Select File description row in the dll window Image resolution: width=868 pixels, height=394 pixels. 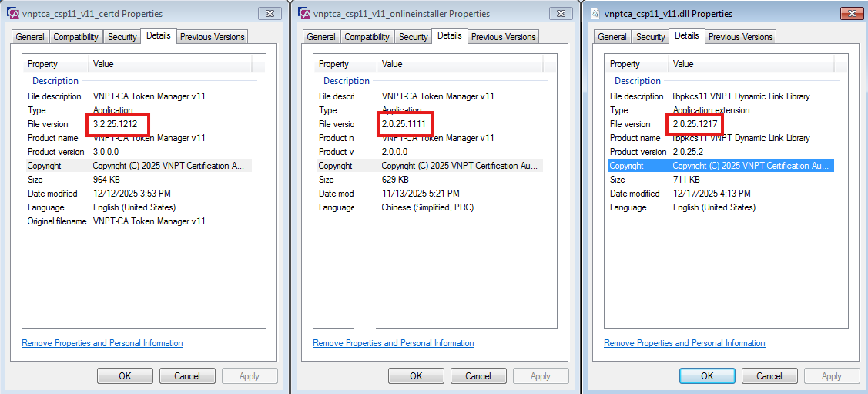(x=722, y=96)
